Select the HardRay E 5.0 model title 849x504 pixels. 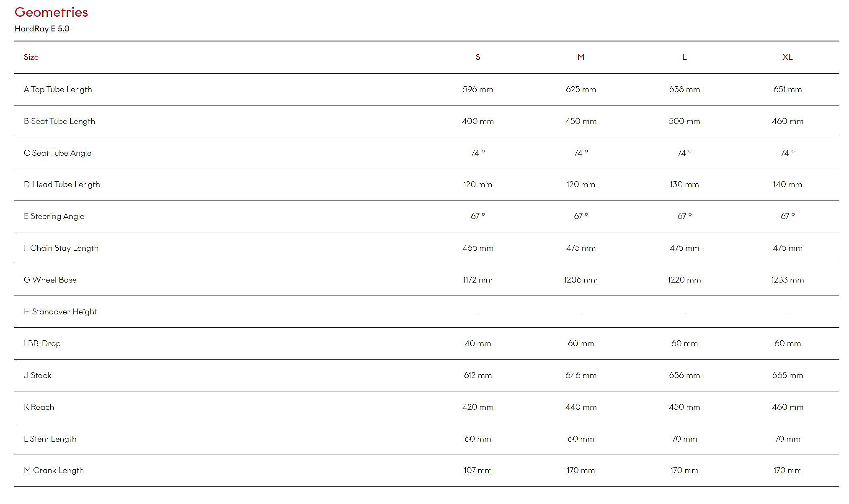click(x=42, y=28)
